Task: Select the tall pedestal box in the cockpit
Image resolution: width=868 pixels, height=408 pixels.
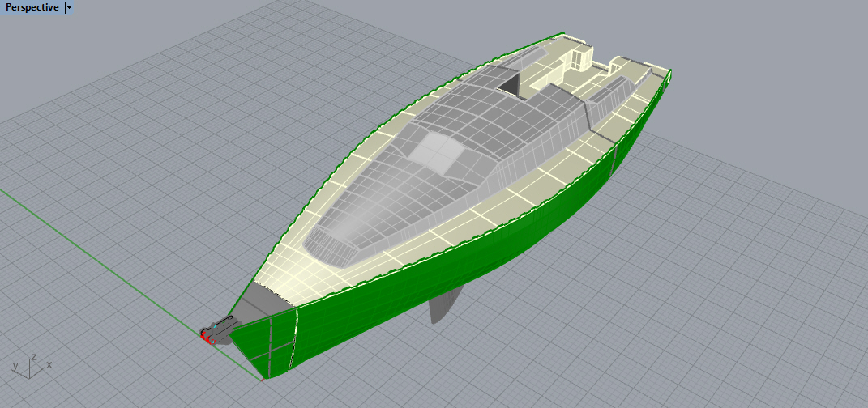Action: [x=582, y=59]
